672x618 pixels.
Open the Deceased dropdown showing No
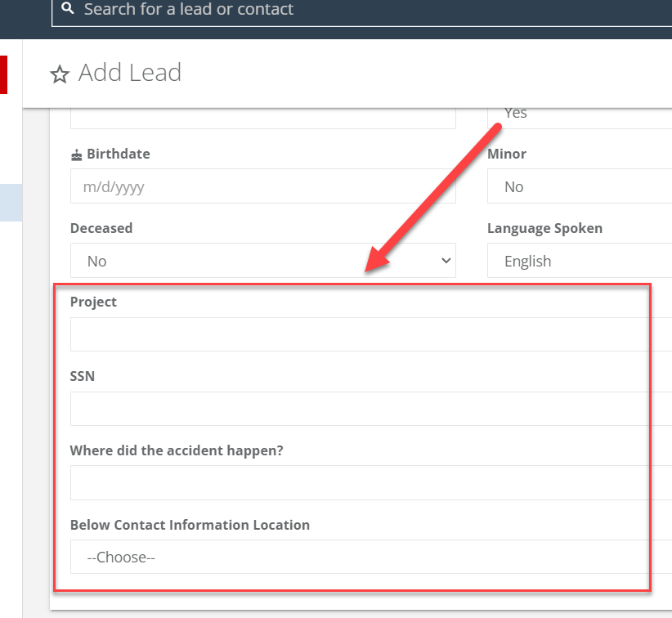263,261
